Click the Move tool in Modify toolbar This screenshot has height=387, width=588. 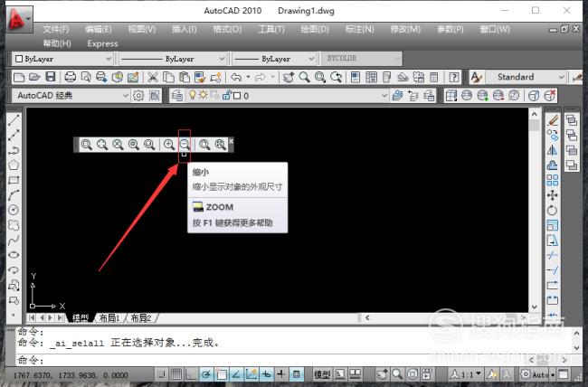tap(553, 195)
